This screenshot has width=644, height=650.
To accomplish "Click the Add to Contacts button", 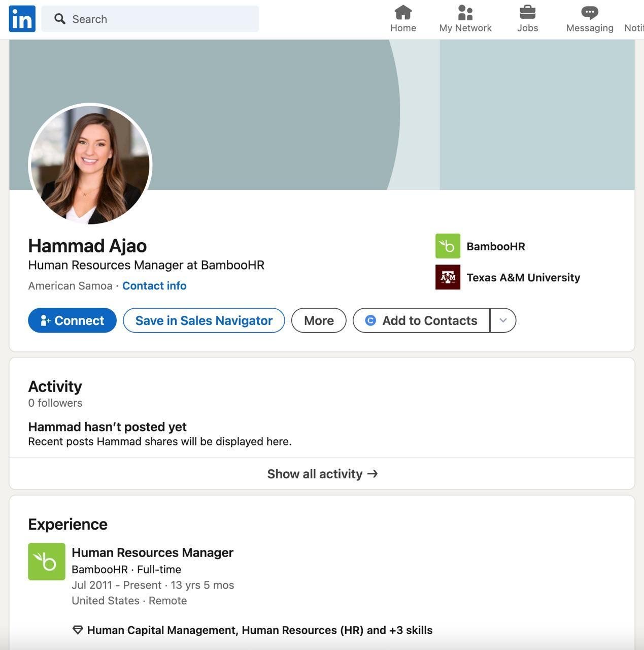I will pos(421,320).
